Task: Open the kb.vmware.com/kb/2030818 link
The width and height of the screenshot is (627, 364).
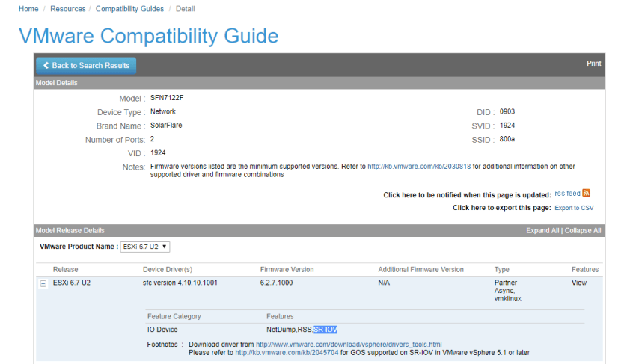Action: (x=419, y=166)
